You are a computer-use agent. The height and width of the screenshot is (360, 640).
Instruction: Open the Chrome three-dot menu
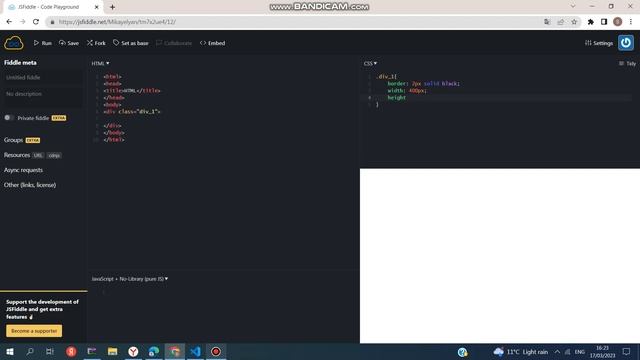(631, 22)
